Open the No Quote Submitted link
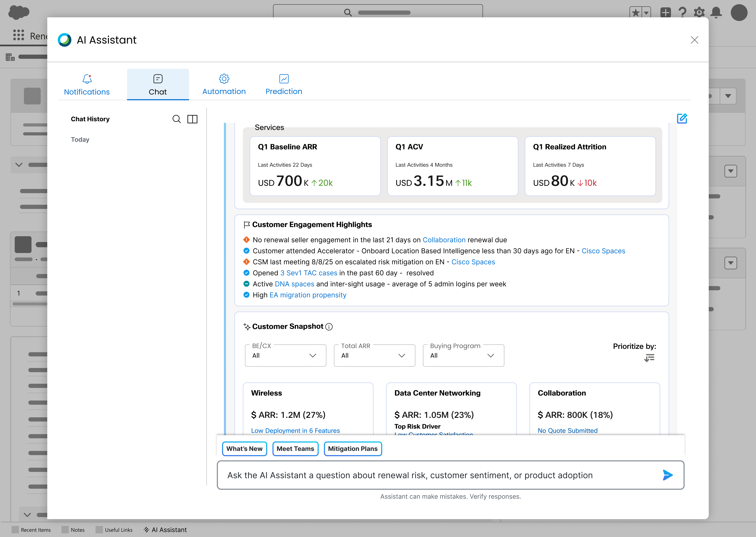 (568, 430)
